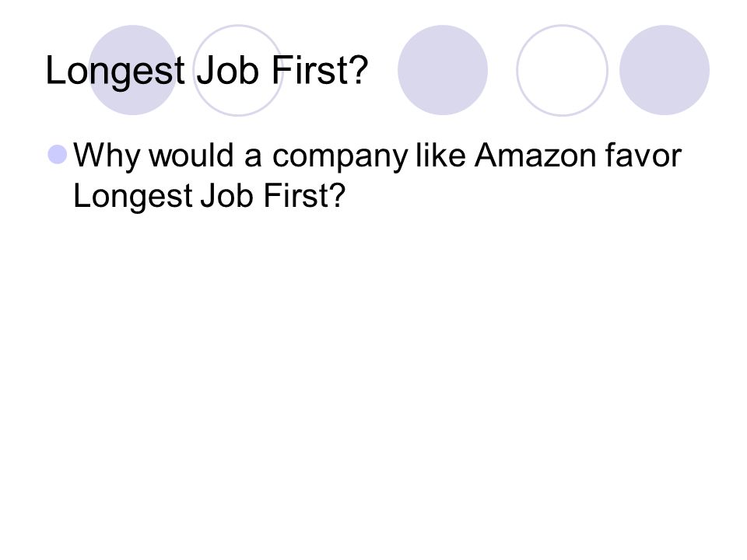The width and height of the screenshot is (747, 560).
Task: Click the fourth outlined empty circle
Action: click(x=562, y=70)
